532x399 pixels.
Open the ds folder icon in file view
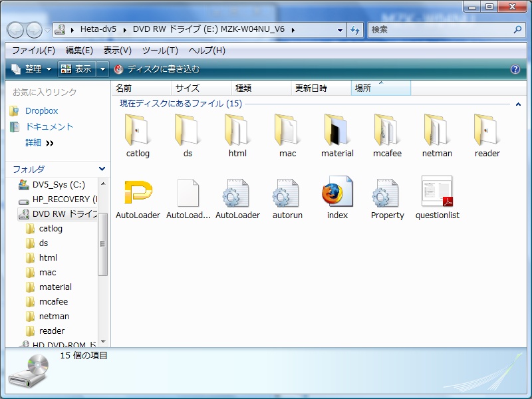tap(188, 130)
